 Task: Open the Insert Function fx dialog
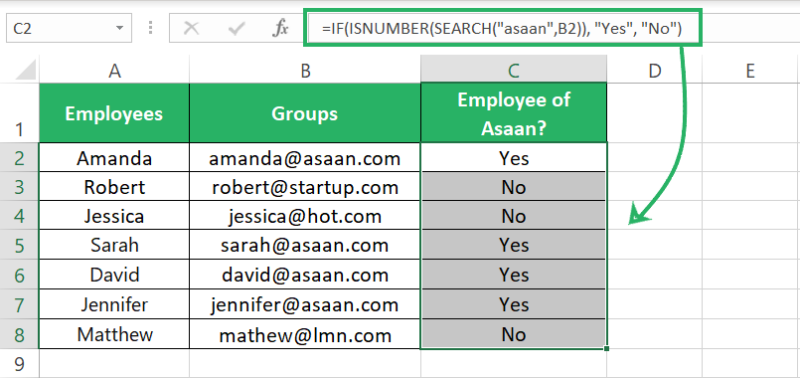280,29
